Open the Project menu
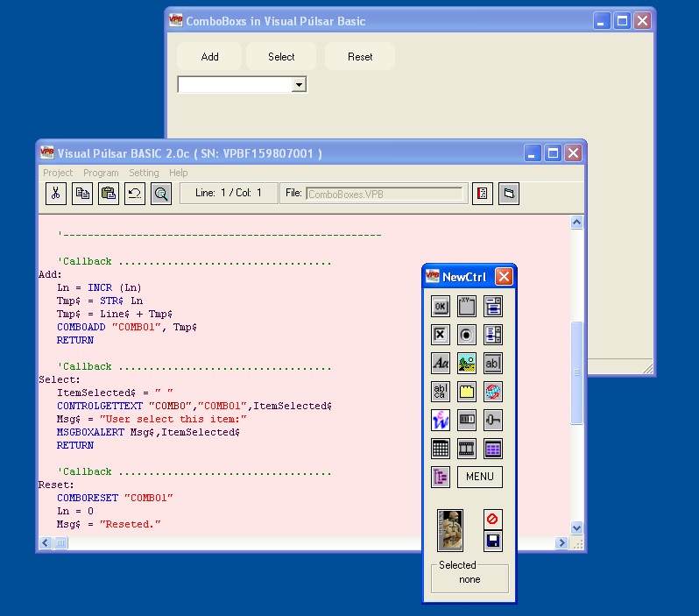Image resolution: width=699 pixels, height=616 pixels. coord(58,173)
